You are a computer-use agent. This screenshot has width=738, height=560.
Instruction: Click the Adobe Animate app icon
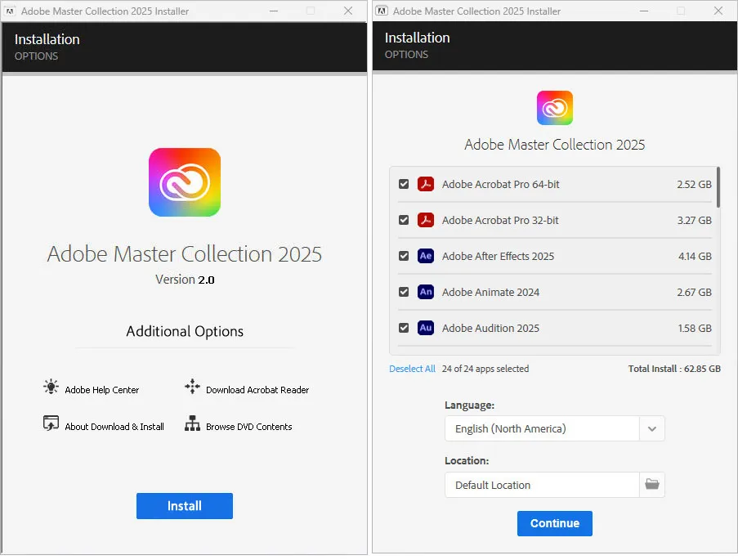pos(425,292)
